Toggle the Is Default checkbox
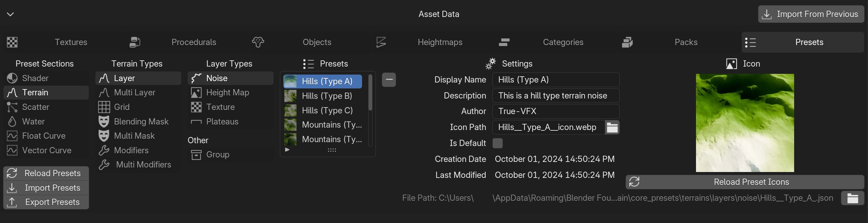Viewport: 868px width, 223px height. pos(497,143)
